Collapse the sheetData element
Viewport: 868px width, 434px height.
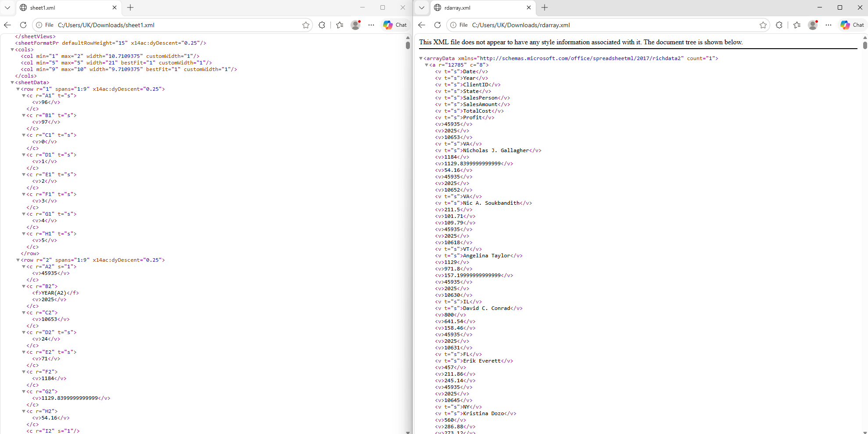pyautogui.click(x=12, y=82)
